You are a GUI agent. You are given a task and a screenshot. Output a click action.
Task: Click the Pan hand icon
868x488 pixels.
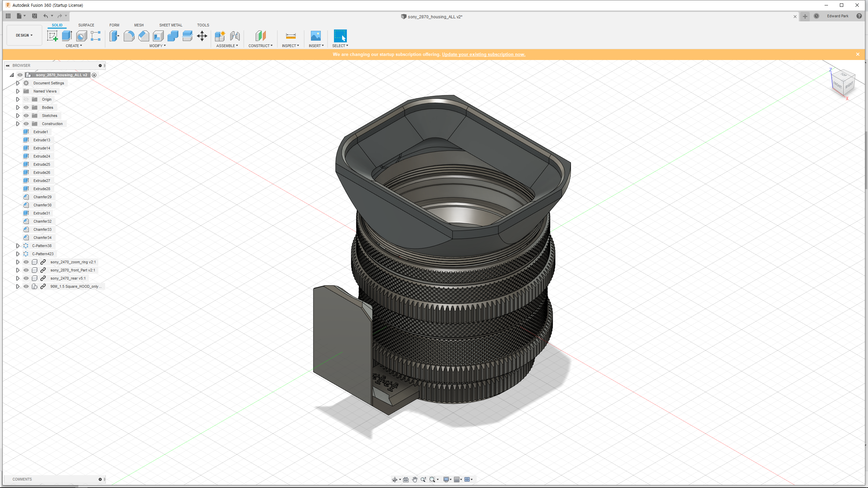point(415,479)
